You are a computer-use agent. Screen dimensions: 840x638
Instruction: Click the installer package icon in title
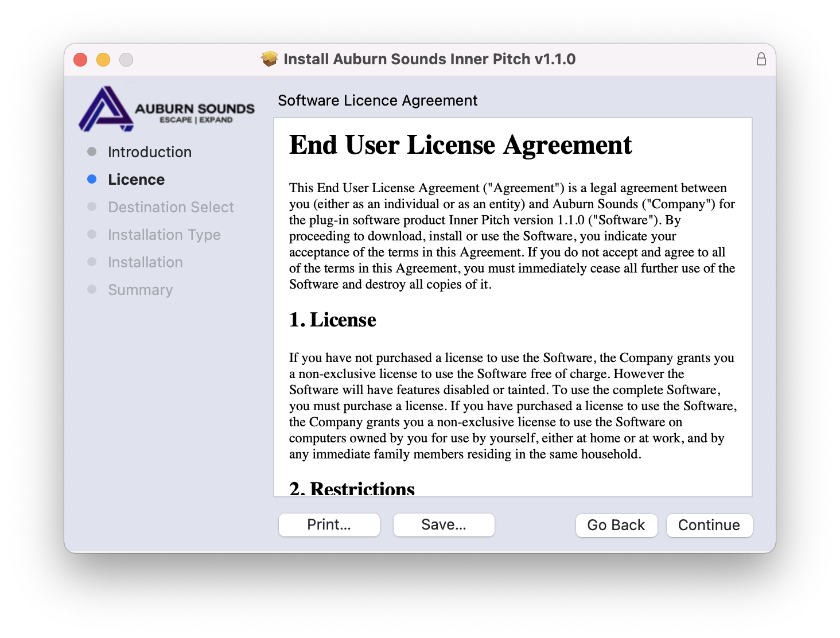(x=270, y=59)
